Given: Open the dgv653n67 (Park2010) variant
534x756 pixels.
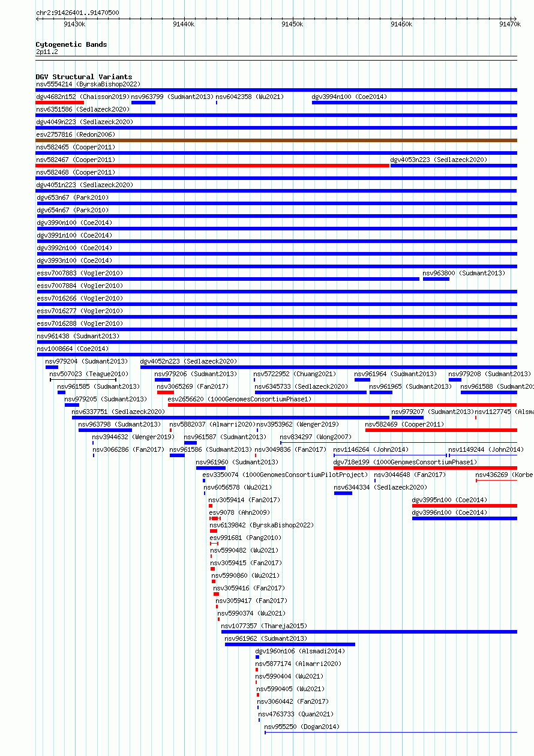Looking at the screenshot, I should 73,197.
